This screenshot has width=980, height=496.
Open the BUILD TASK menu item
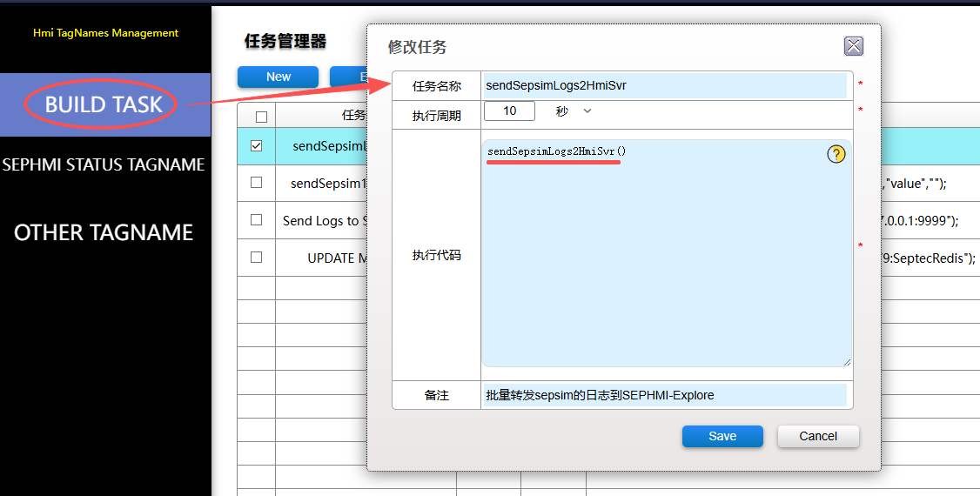click(x=104, y=104)
